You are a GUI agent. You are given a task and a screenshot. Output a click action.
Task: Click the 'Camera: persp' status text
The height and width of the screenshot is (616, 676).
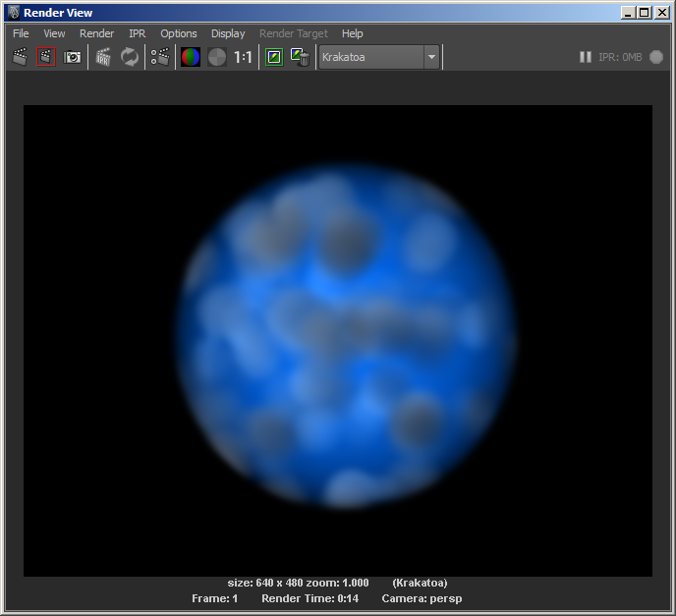coord(422,598)
